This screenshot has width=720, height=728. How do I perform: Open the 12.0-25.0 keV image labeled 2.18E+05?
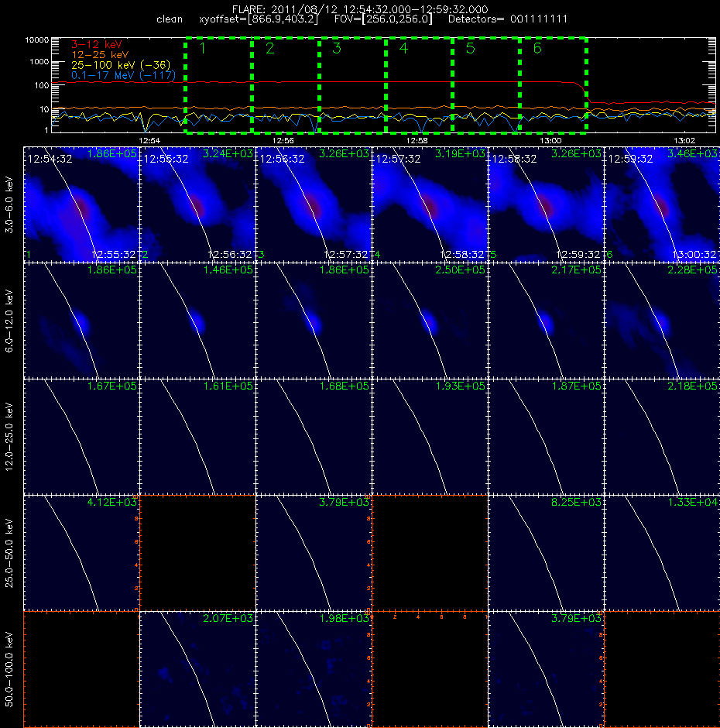click(x=663, y=437)
